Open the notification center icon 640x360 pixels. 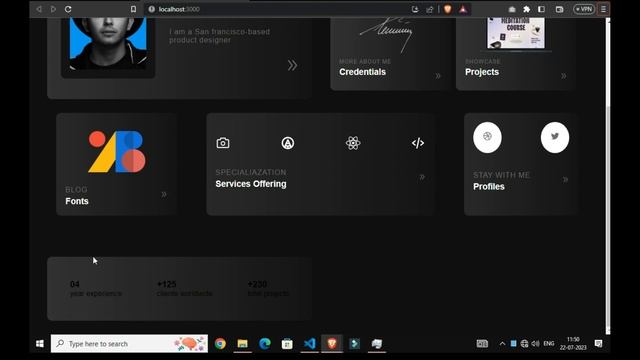[x=598, y=344]
